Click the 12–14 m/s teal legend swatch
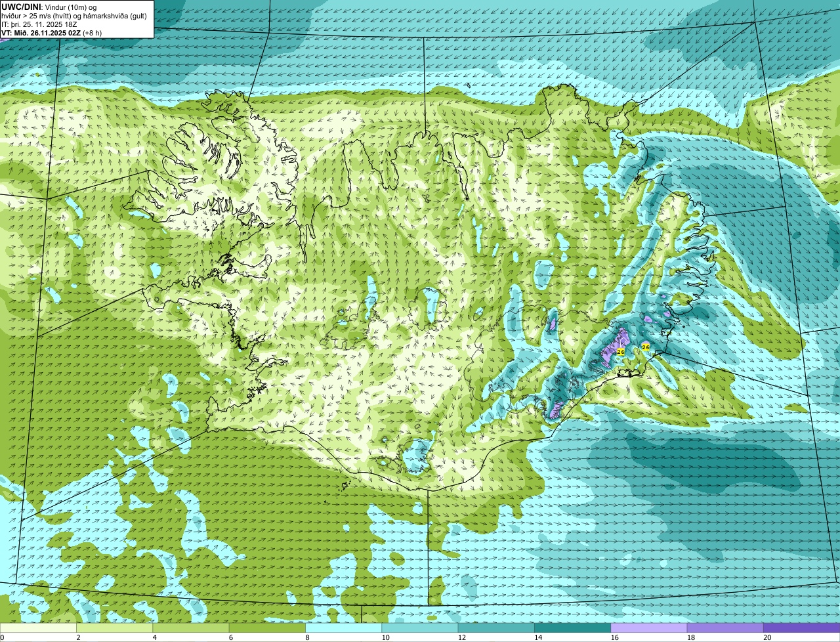840x642 pixels. pyautogui.click(x=496, y=628)
